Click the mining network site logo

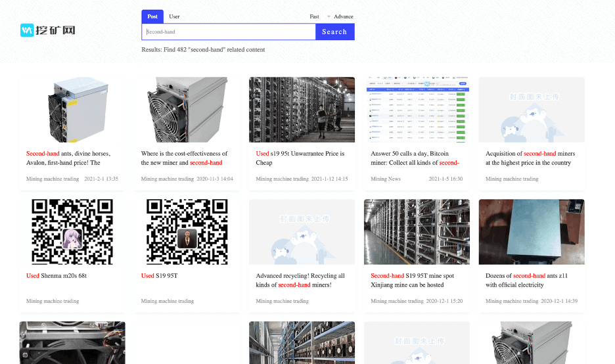click(x=47, y=30)
